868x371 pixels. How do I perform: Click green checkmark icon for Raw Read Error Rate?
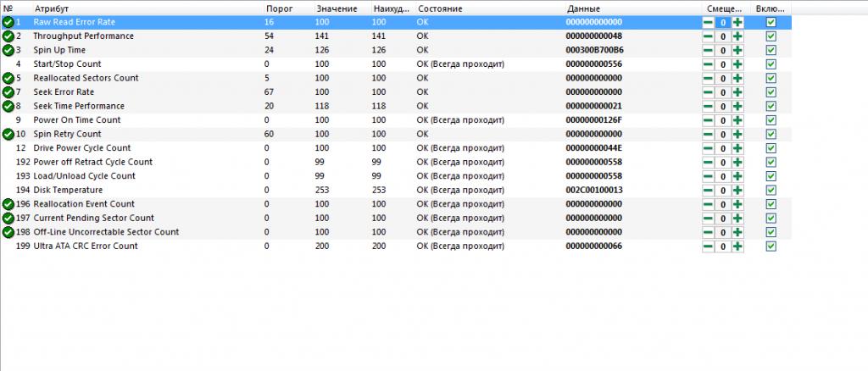pyautogui.click(x=8, y=22)
